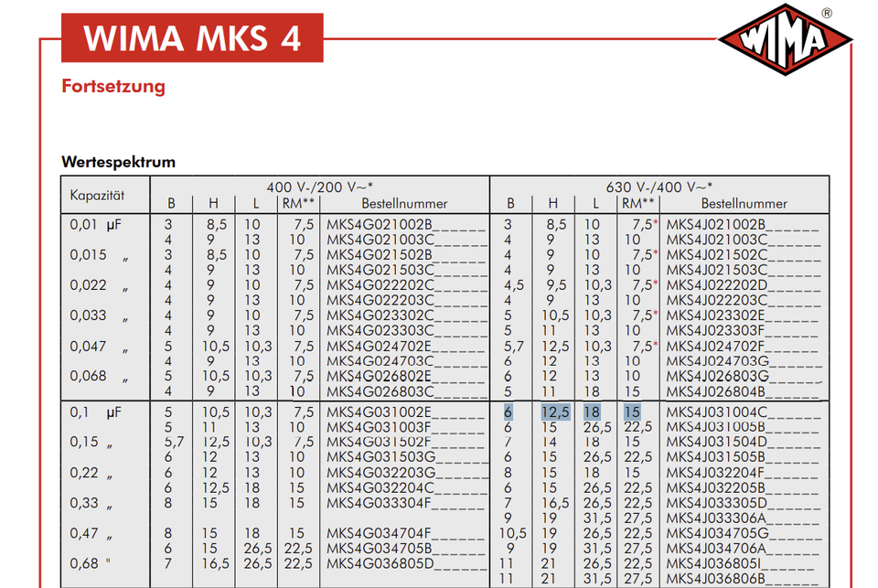Viewport: 878px width, 588px height.
Task: Click order number MKS4J036806B
Action: pos(719,578)
